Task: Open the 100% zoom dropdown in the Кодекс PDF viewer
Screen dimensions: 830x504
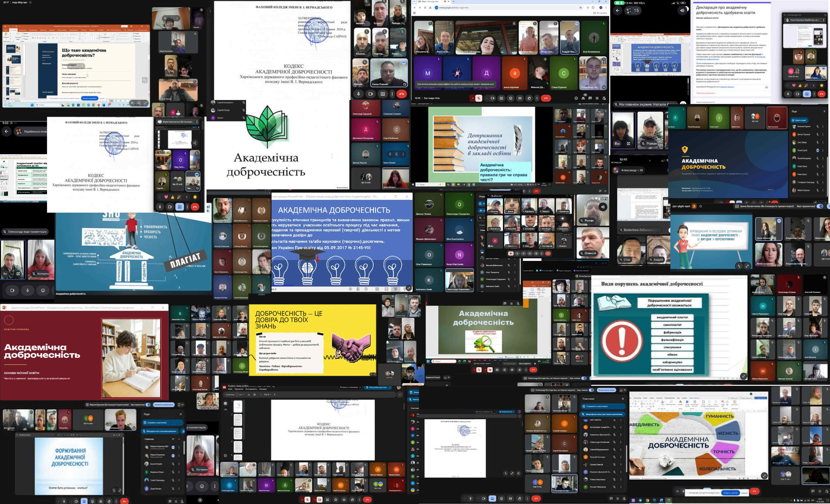Action: point(267,395)
